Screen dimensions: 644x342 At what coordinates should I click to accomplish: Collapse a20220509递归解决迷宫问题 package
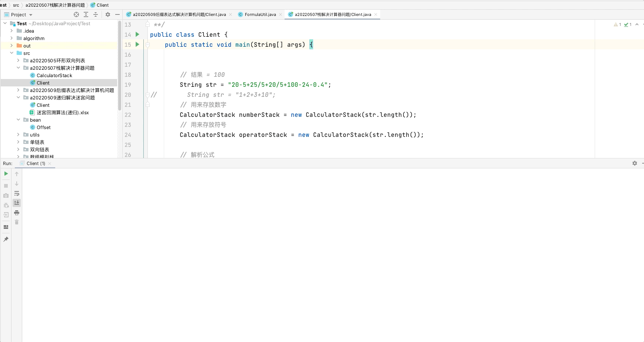(x=19, y=98)
